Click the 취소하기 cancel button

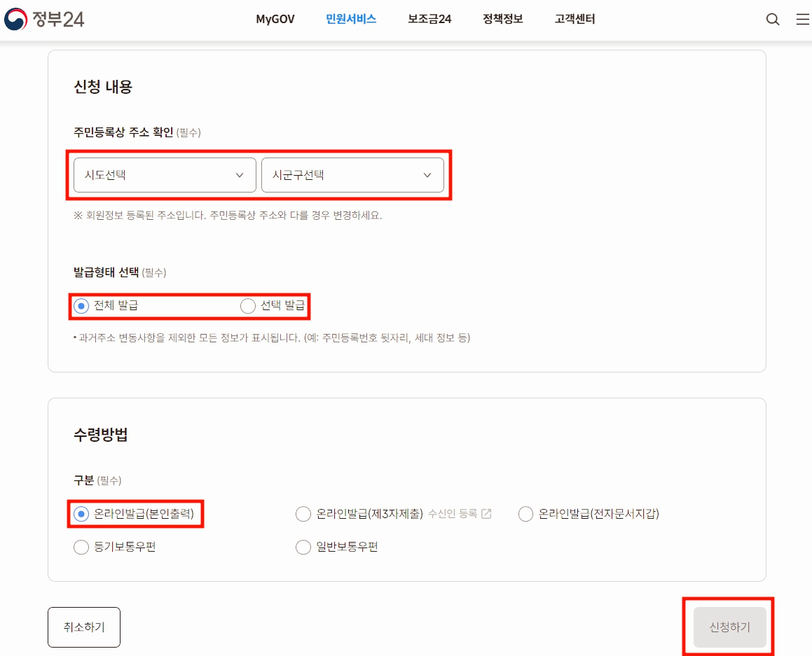click(83, 627)
